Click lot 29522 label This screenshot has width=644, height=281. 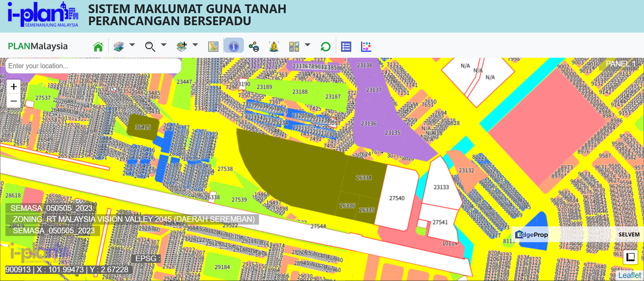pos(230,225)
